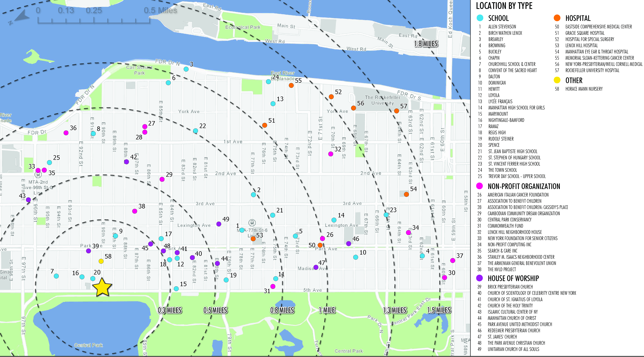This screenshot has height=357, width=644.
Task: Click magenta non-profit marker 36
Action: [66, 133]
